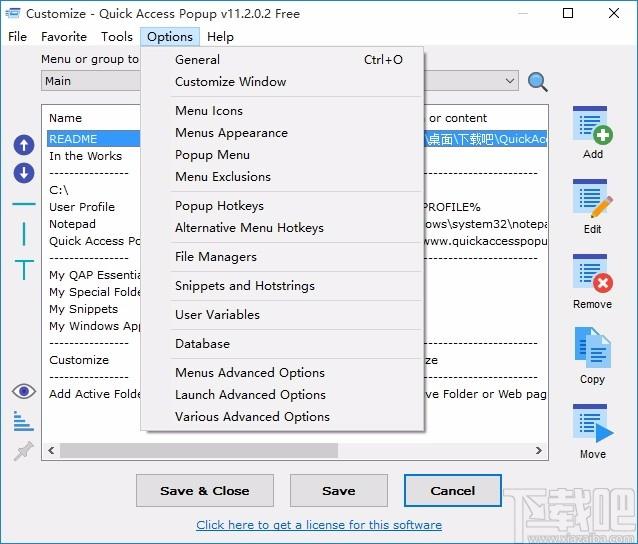Click the Save button

339,491
